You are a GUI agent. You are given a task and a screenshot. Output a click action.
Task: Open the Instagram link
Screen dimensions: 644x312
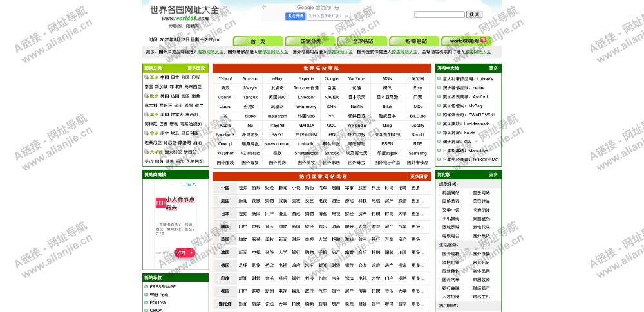click(277, 116)
